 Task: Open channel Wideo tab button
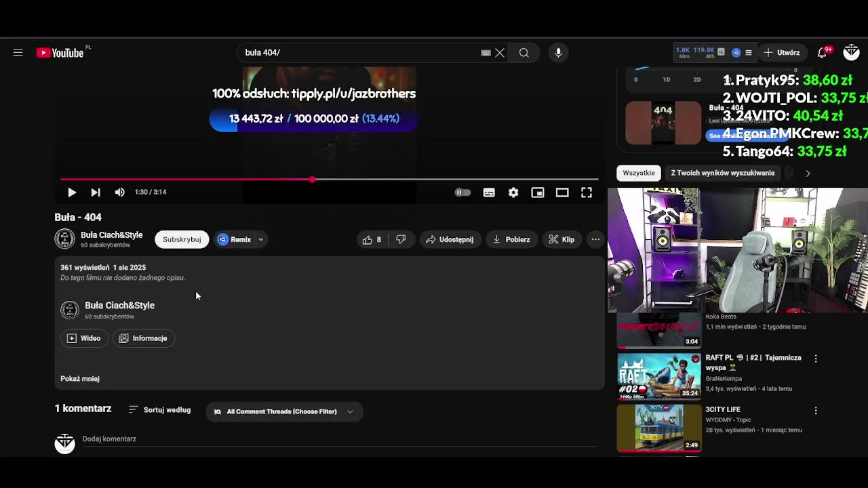(x=85, y=338)
